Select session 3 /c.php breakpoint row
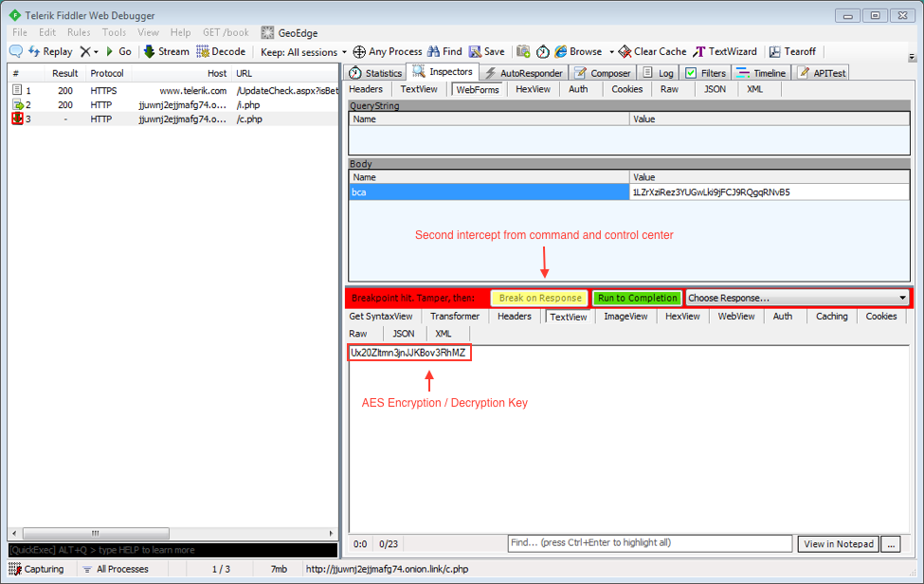Screen dimensions: 924x584 [172, 119]
